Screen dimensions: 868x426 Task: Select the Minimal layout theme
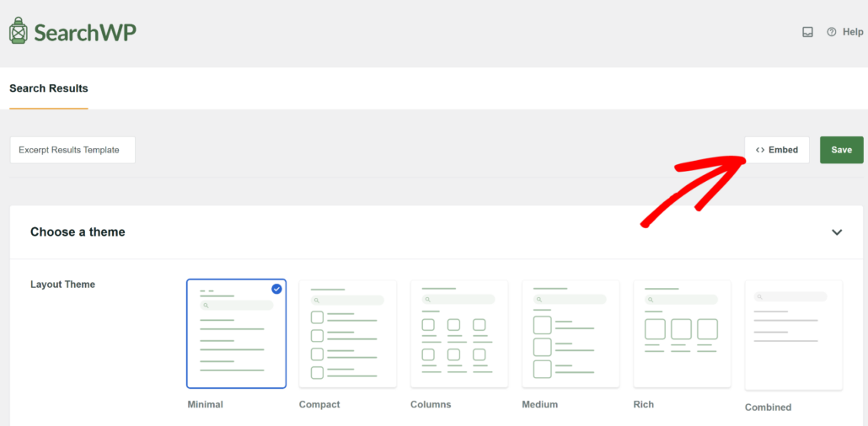tap(236, 333)
